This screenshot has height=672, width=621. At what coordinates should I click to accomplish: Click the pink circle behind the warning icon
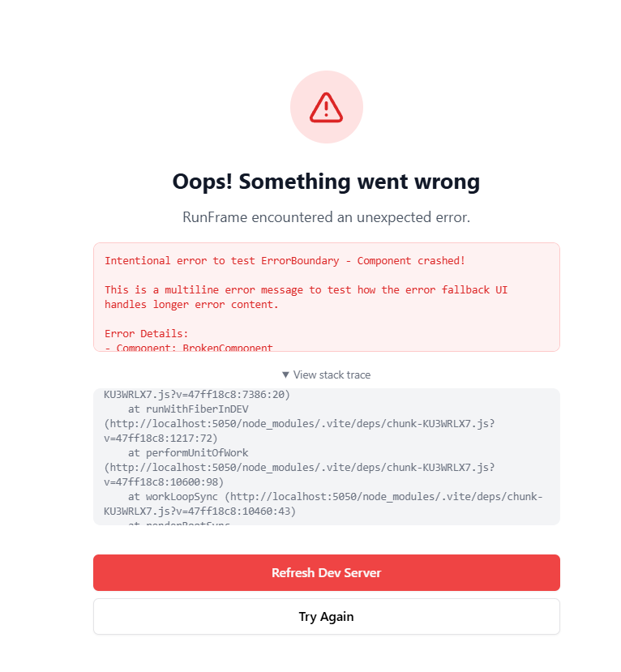326,107
